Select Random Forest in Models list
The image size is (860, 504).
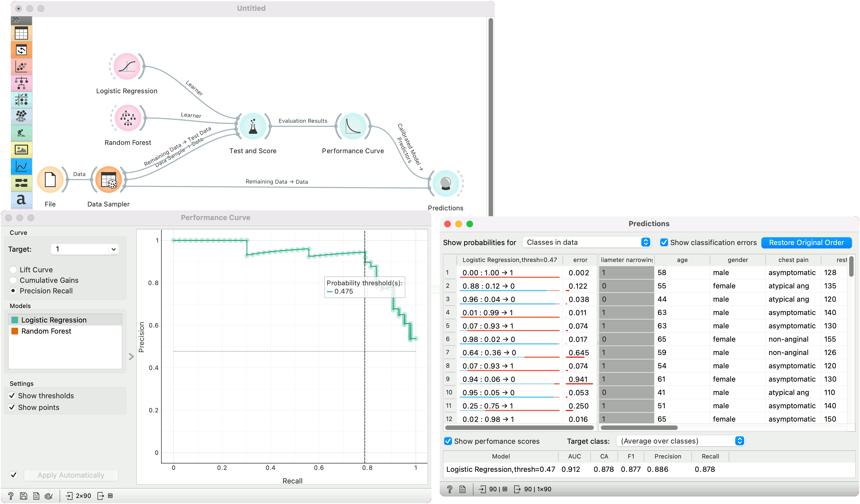pyautogui.click(x=46, y=331)
